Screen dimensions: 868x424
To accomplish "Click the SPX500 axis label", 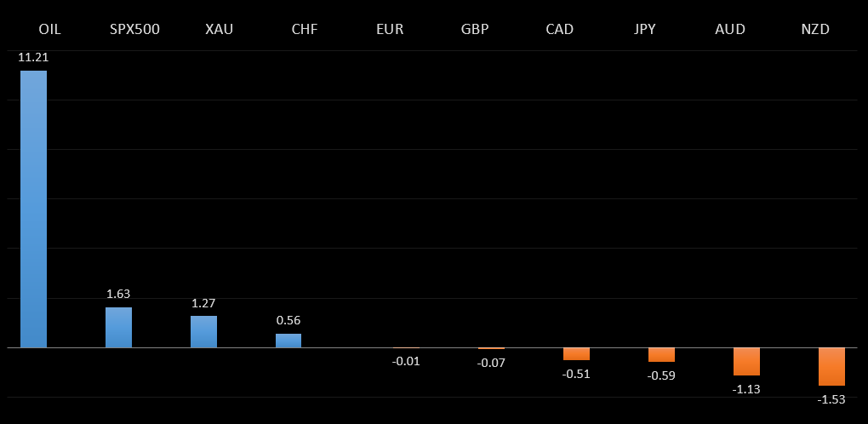I will coord(134,29).
